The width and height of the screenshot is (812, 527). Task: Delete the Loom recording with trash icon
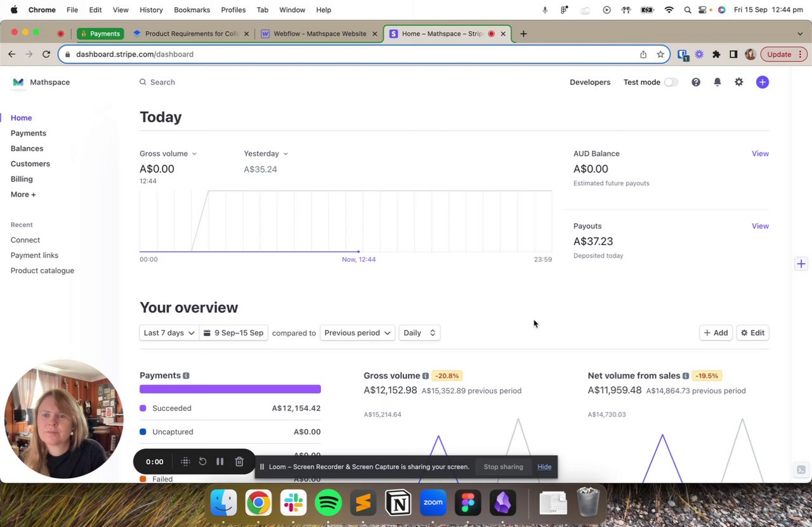[239, 462]
